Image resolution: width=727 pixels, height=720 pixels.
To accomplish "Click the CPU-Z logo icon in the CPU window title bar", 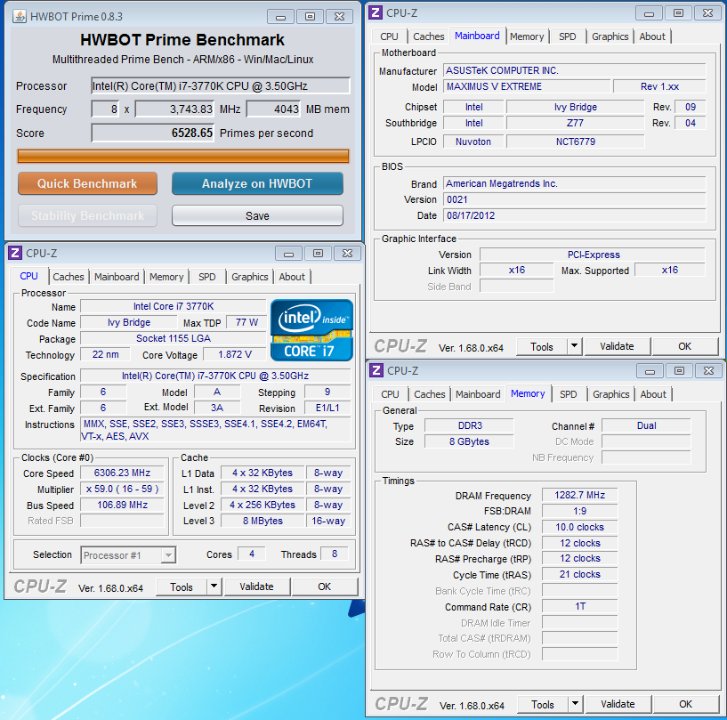I will click(x=15, y=253).
